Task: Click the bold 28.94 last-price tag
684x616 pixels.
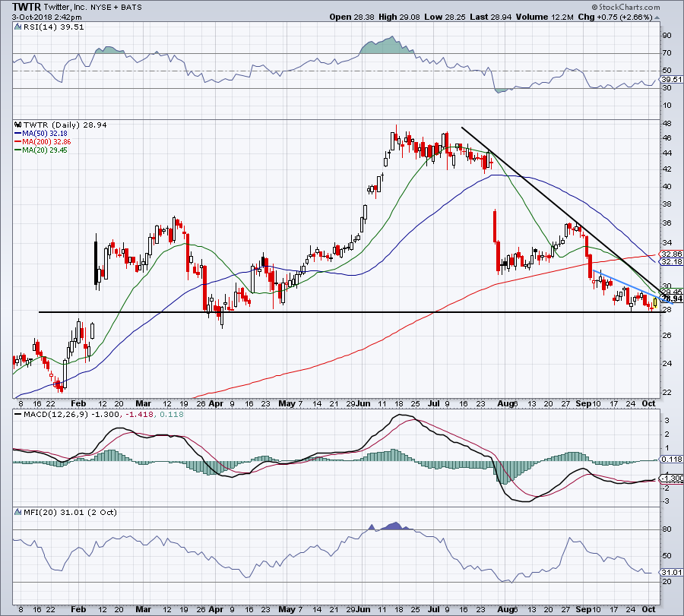Action: click(673, 299)
